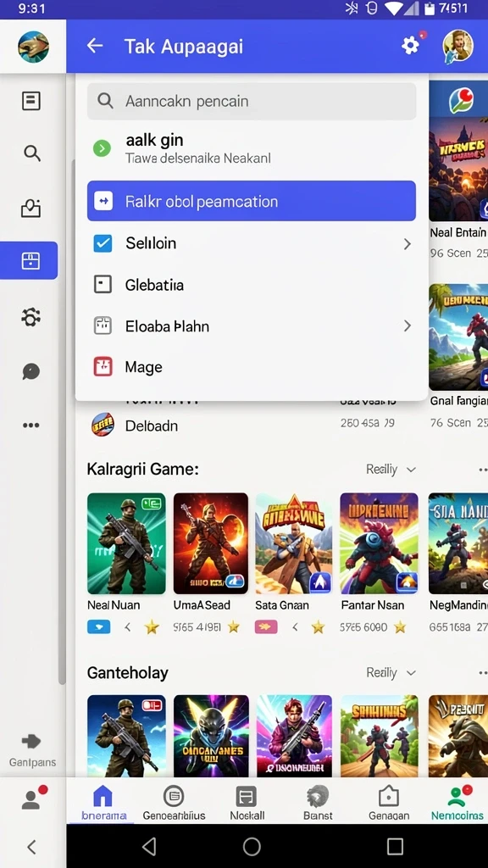Open the profile avatar in the header
The image size is (488, 868).
457,46
